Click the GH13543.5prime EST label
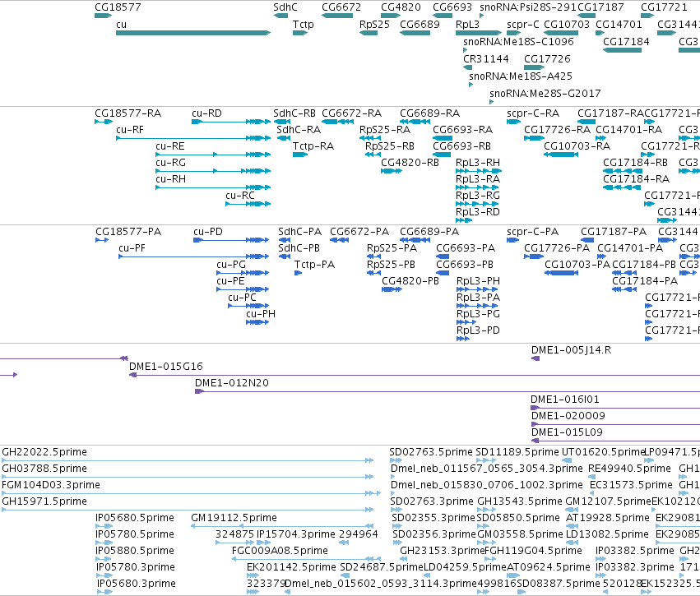The width and height of the screenshot is (700, 596). point(520,501)
